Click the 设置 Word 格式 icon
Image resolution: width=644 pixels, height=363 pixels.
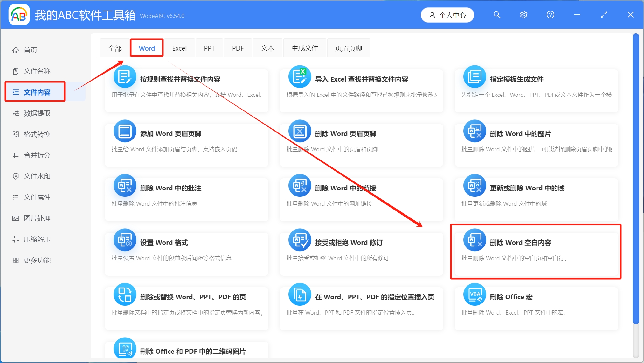(125, 240)
